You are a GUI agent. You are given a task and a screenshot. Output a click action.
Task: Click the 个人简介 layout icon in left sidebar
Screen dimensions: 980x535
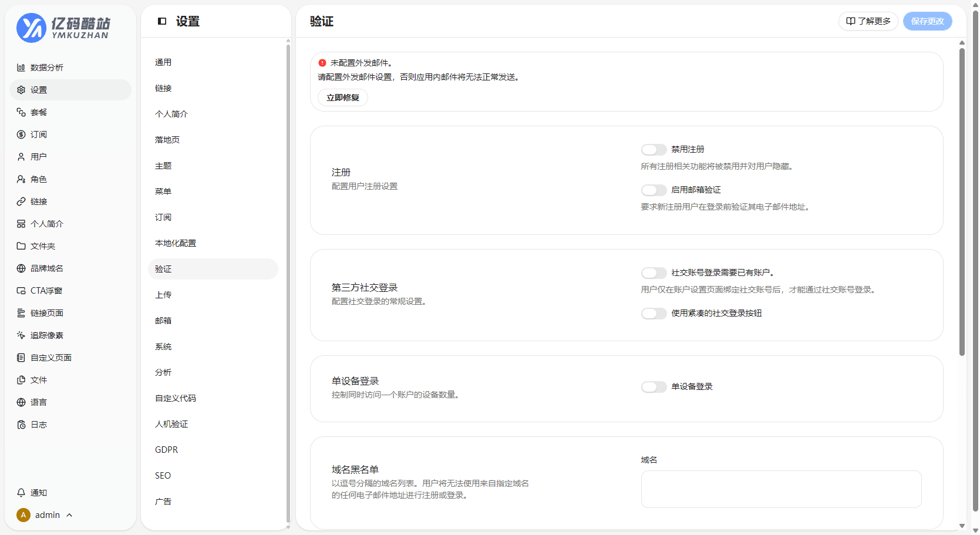pos(21,224)
